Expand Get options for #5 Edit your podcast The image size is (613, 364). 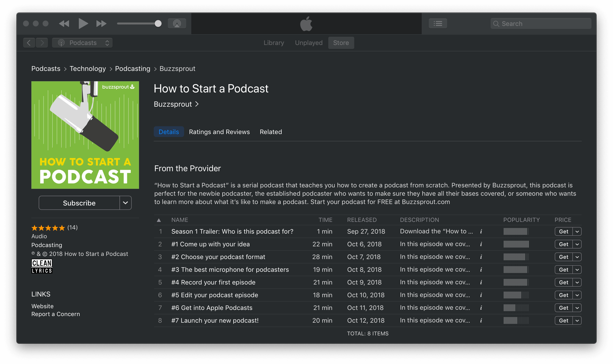coord(577,295)
